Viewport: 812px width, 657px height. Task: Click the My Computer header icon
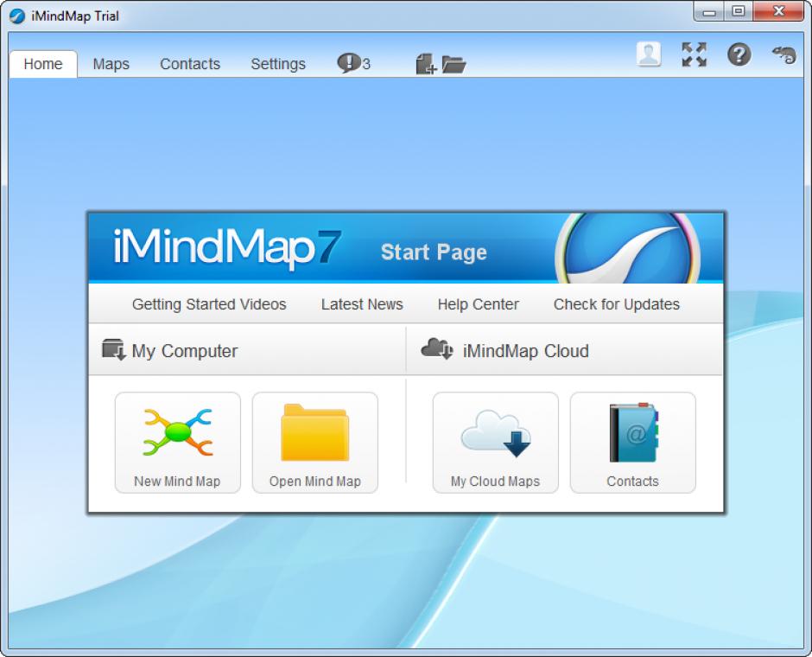pyautogui.click(x=114, y=350)
